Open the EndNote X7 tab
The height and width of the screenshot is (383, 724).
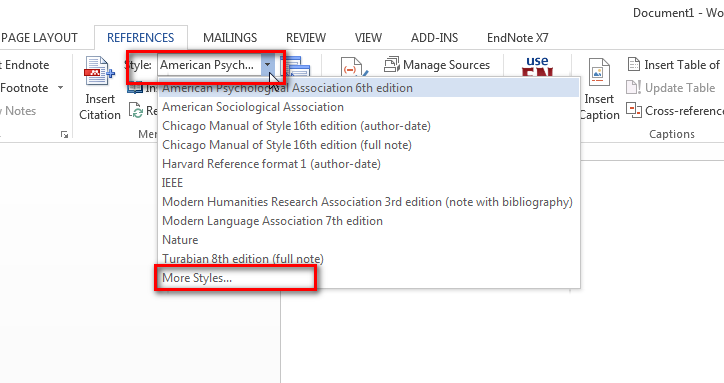pyautogui.click(x=518, y=37)
